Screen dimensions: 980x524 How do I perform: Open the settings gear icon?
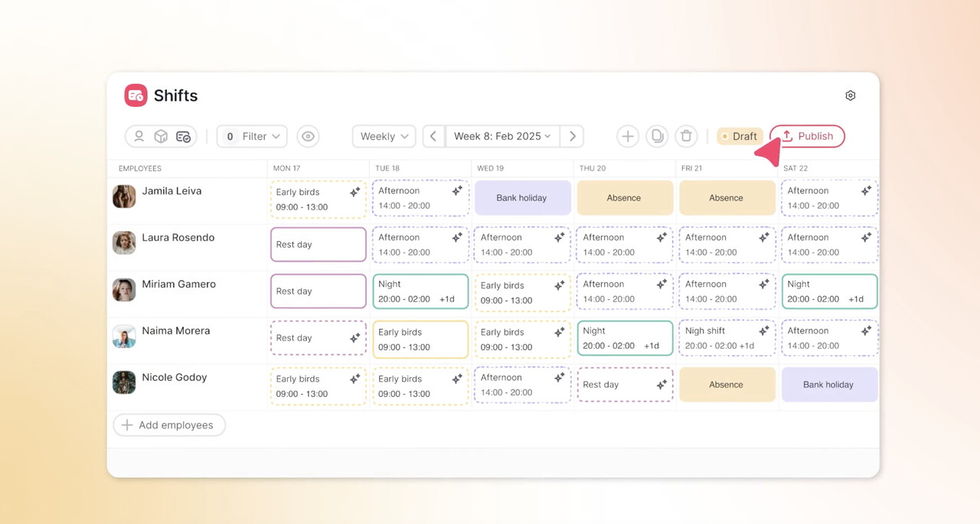(850, 96)
